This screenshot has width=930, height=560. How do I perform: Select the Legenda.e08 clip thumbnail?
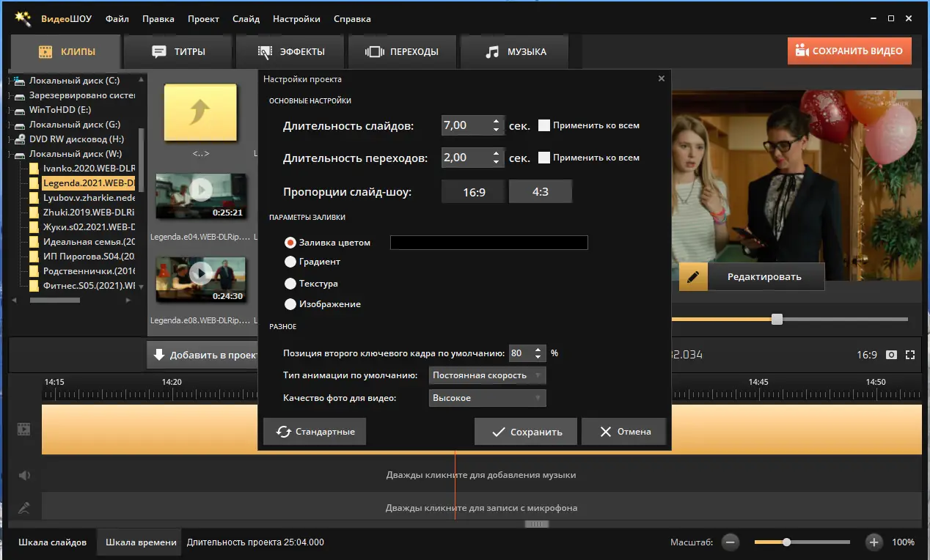tap(201, 279)
